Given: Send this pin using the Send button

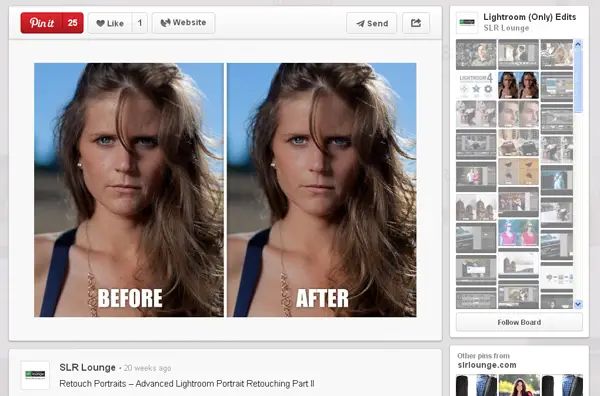Looking at the screenshot, I should coord(372,23).
